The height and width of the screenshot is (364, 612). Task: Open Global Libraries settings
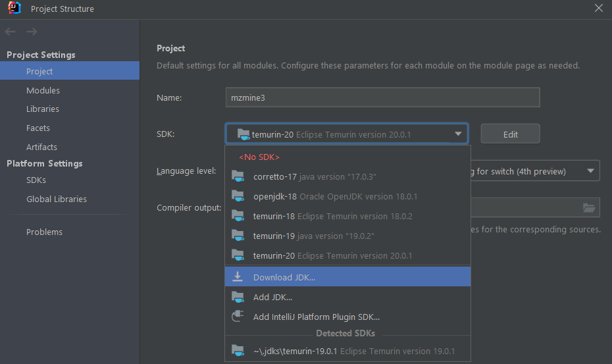coord(70,199)
